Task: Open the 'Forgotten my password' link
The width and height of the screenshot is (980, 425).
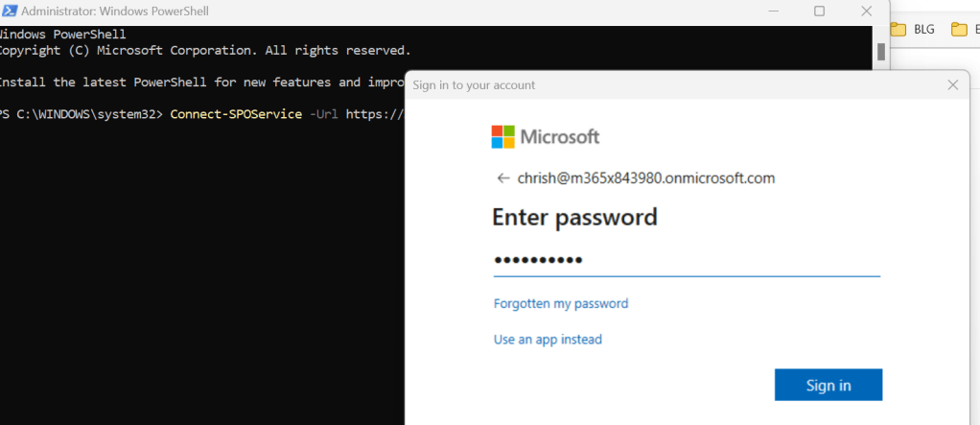Action: [561, 304]
